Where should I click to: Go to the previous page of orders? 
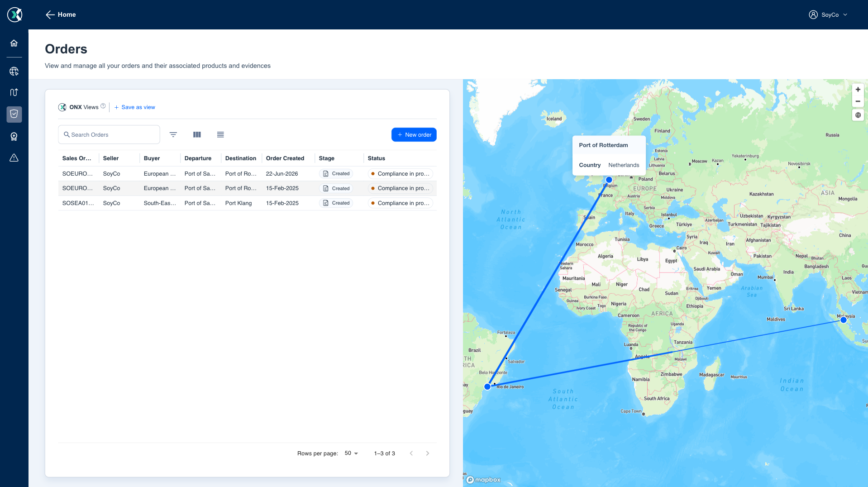pos(411,453)
